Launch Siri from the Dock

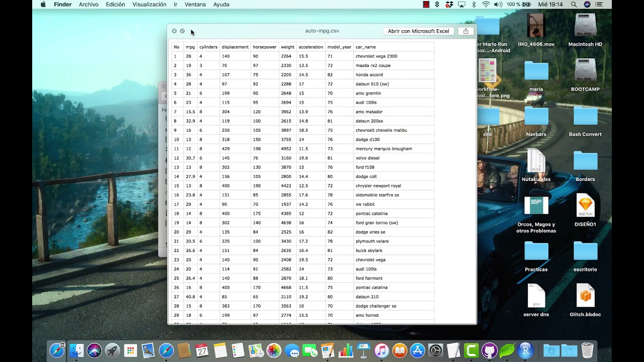tap(94, 350)
